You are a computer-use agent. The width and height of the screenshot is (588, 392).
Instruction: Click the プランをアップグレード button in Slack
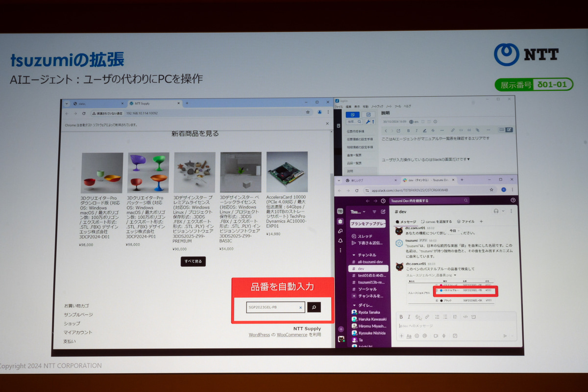(368, 223)
